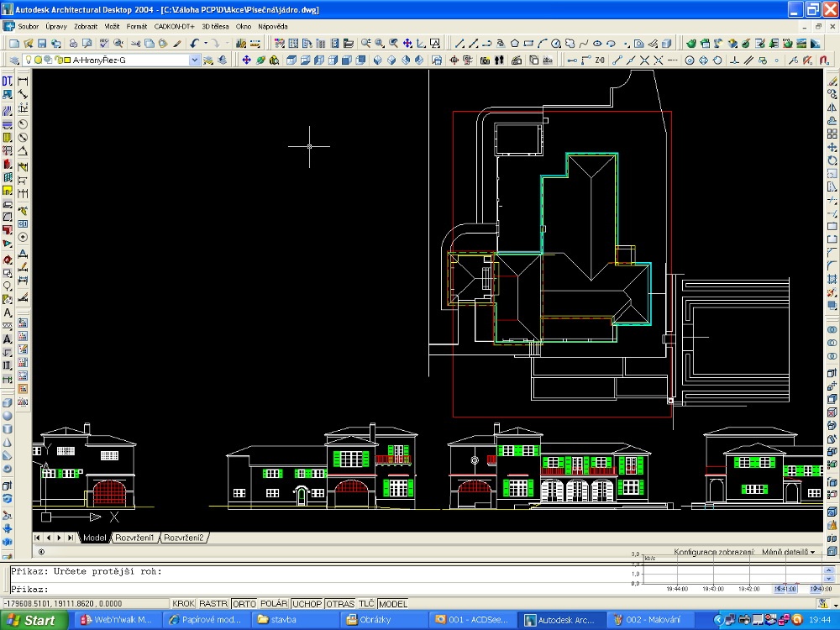Image resolution: width=840 pixels, height=630 pixels.
Task: Click the Save (floppy disk) toolbar icon
Action: tap(42, 44)
